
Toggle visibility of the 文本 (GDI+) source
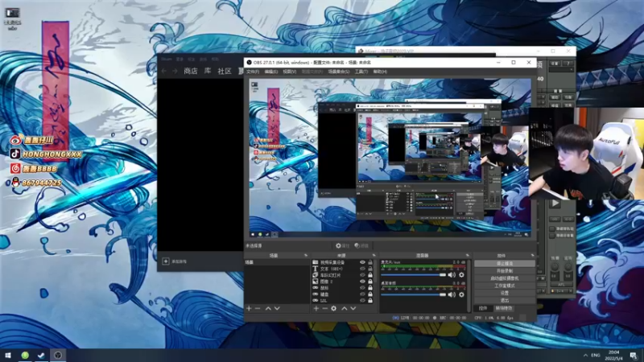click(x=362, y=269)
